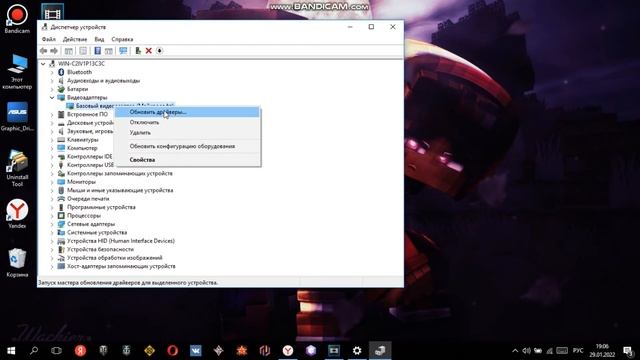Click the Device Manager taskbar button
Image resolution: width=640 pixels, height=360 pixels.
tap(380, 351)
